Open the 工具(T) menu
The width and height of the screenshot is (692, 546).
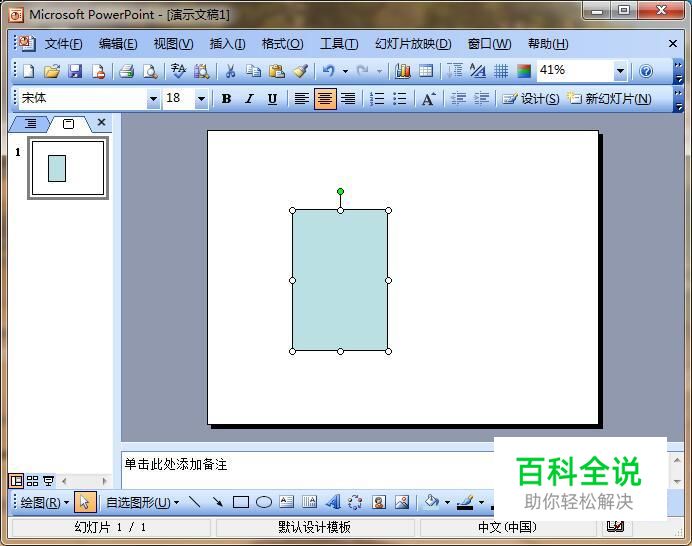point(339,44)
